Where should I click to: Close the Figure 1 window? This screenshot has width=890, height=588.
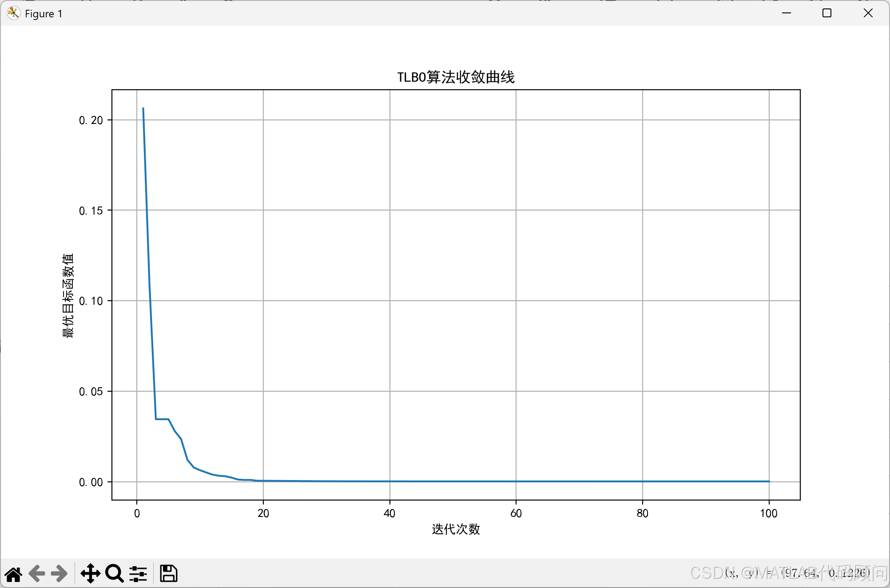[x=868, y=13]
